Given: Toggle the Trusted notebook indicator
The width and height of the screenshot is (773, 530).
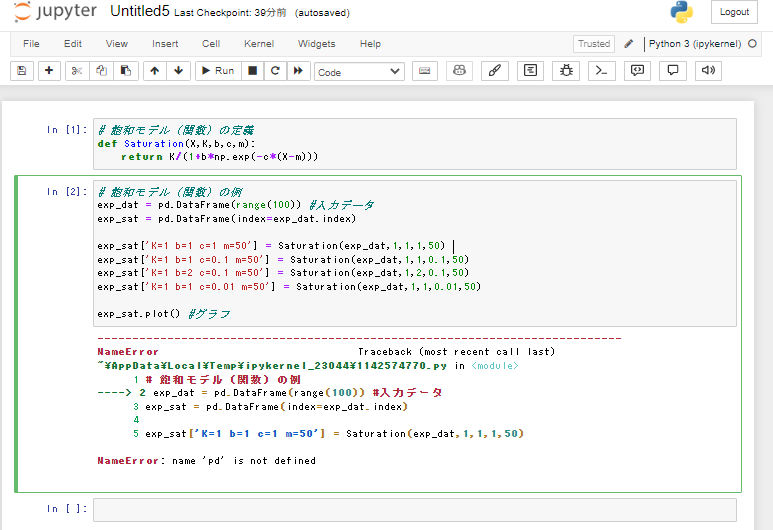Looking at the screenshot, I should 593,44.
